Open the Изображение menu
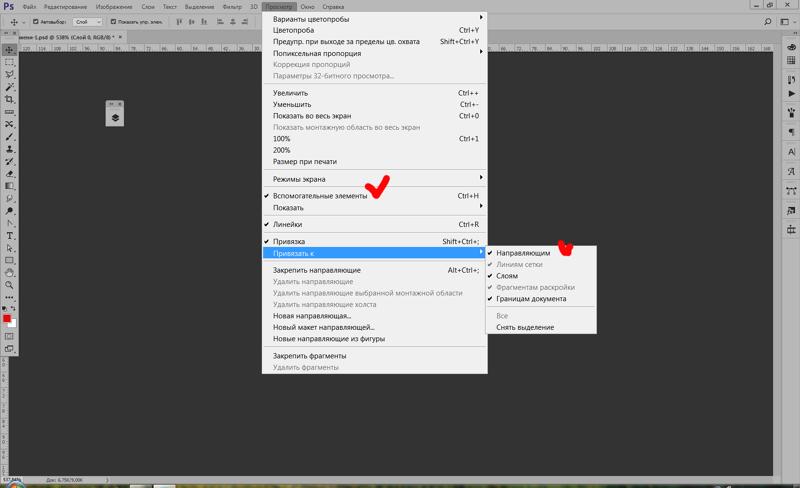800x488 pixels. click(x=114, y=7)
